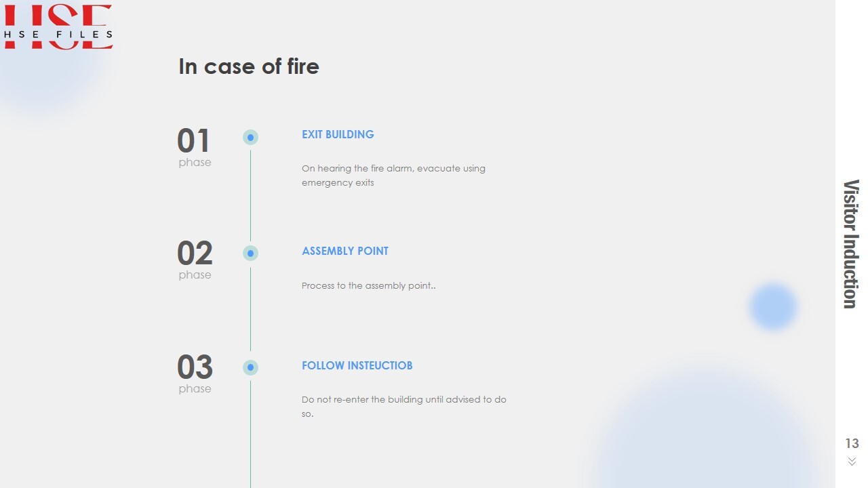Click the large blue circle at bottom right
The image size is (868, 488).
tap(705, 434)
